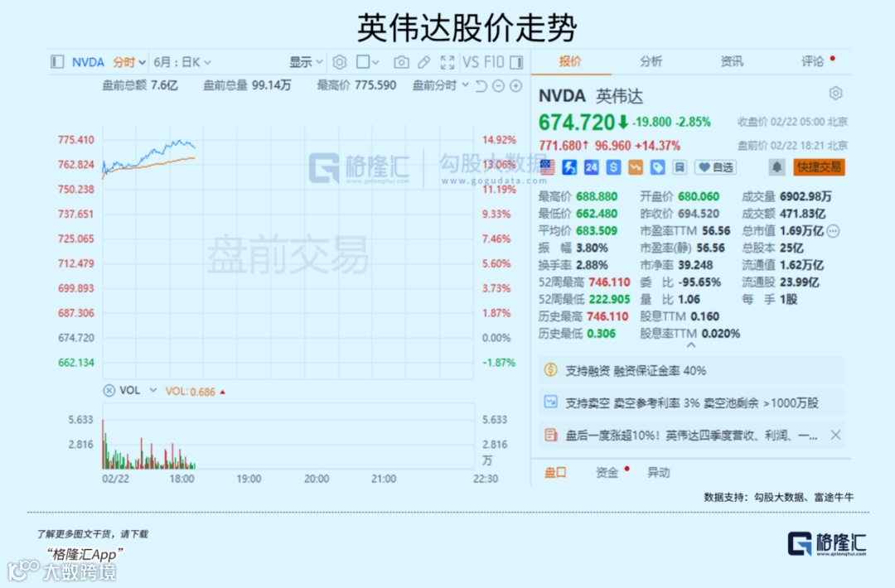Take a chart screenshot with camera icon
The height and width of the screenshot is (588, 895).
(x=401, y=61)
